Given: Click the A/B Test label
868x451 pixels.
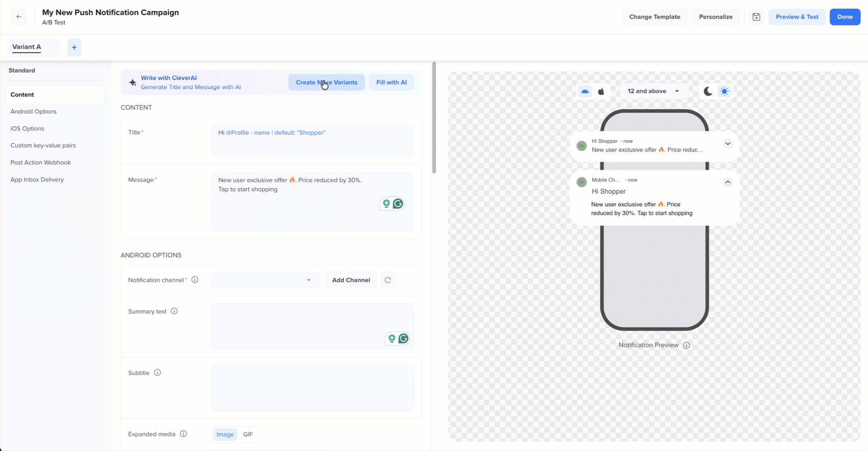Looking at the screenshot, I should (x=54, y=23).
